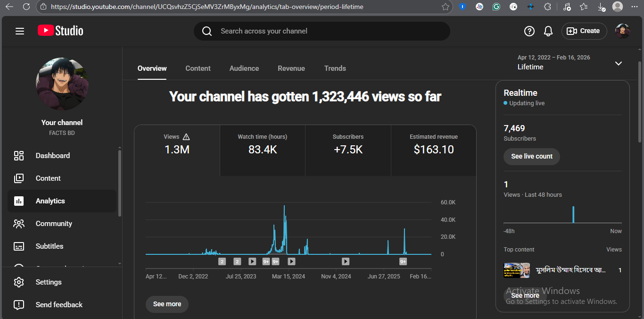Screen dimensions: 644x319
Task: Open the hamburger navigation menu
Action: tap(19, 31)
